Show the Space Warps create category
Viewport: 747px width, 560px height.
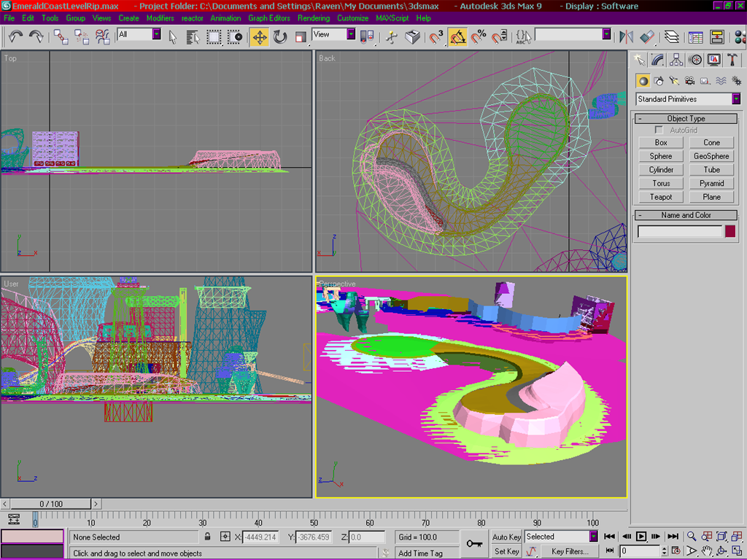[x=721, y=81]
